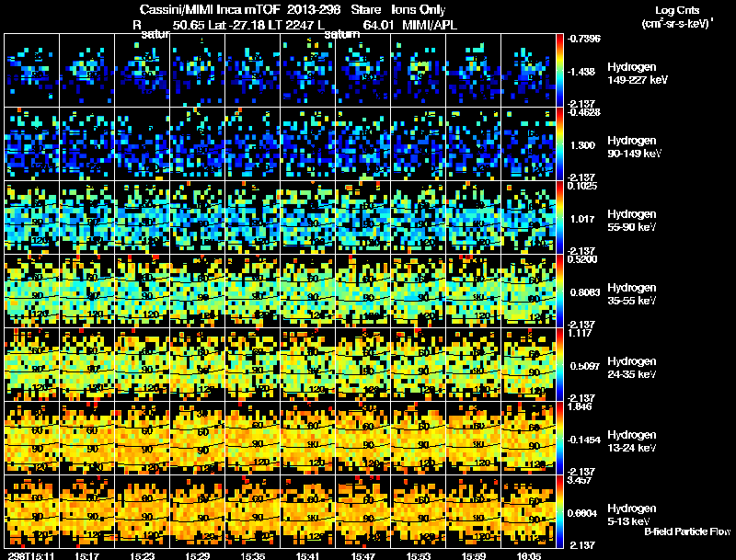The width and height of the screenshot is (736, 560).
Task: Click the Hydrogen 24-35 keV row label
Action: [x=631, y=368]
